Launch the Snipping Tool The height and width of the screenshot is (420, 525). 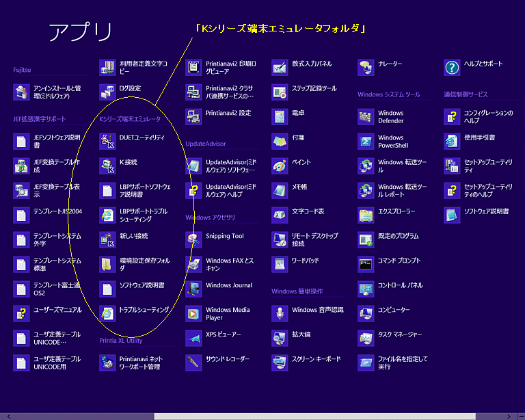[x=193, y=239]
